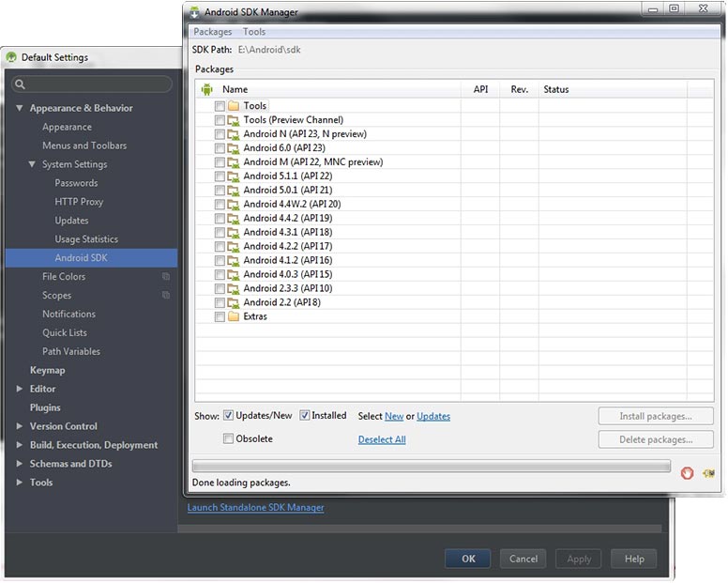Click the search magnifier icon in Default Settings
This screenshot has height=583, width=728.
coord(20,84)
